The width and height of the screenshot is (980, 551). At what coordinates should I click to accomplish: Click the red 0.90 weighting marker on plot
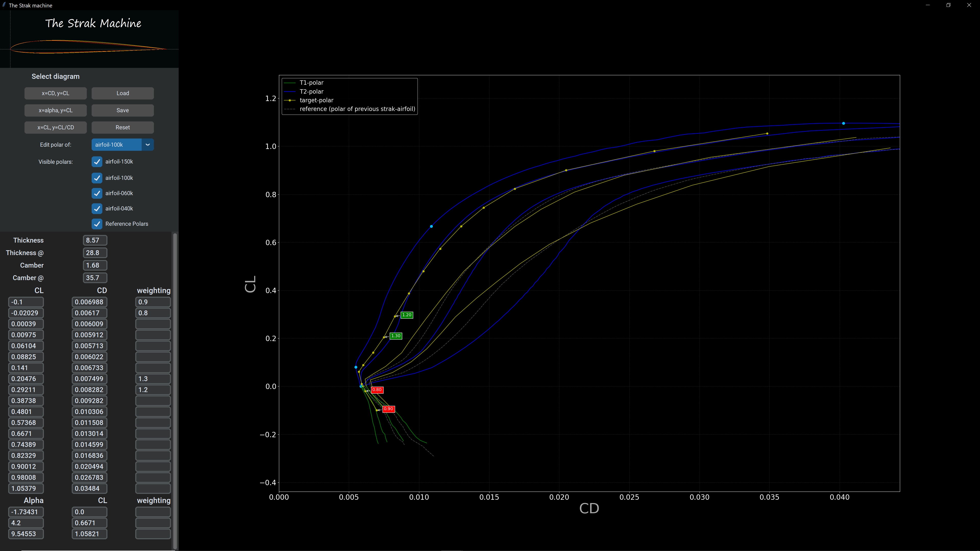[x=388, y=409]
